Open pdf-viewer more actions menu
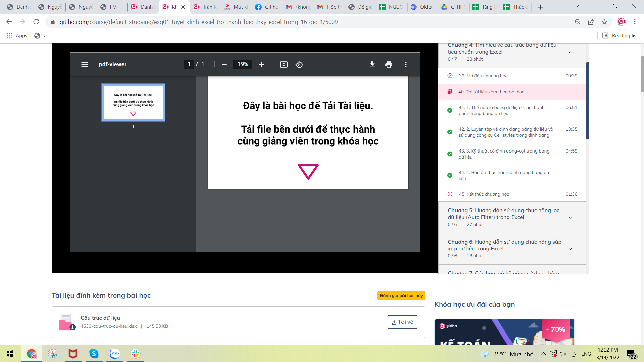This screenshot has height=362, width=644. tap(406, 64)
